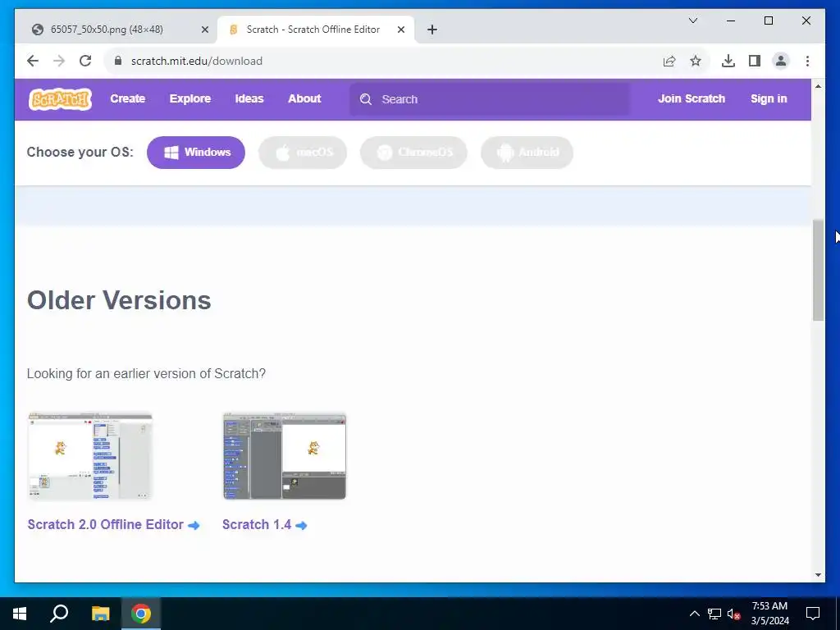Click Join Scratch
The width and height of the screenshot is (840, 630).
pos(691,99)
